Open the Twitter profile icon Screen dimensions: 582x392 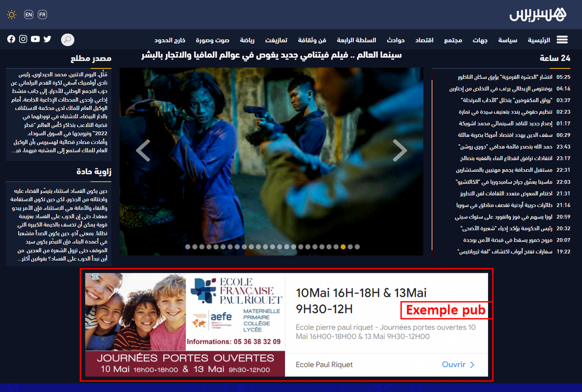click(x=47, y=39)
